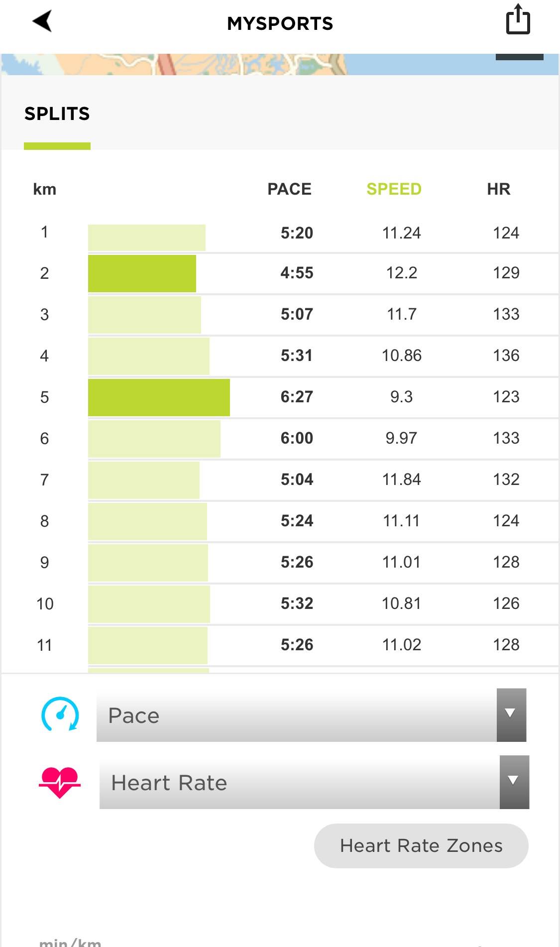Tap the share icon
The height and width of the screenshot is (947, 560).
(x=518, y=20)
